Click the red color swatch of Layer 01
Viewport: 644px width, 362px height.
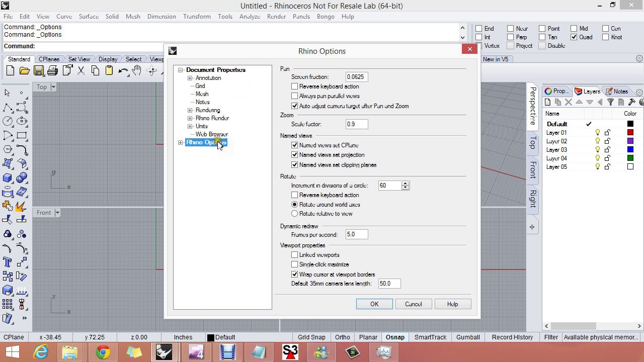coord(630,133)
